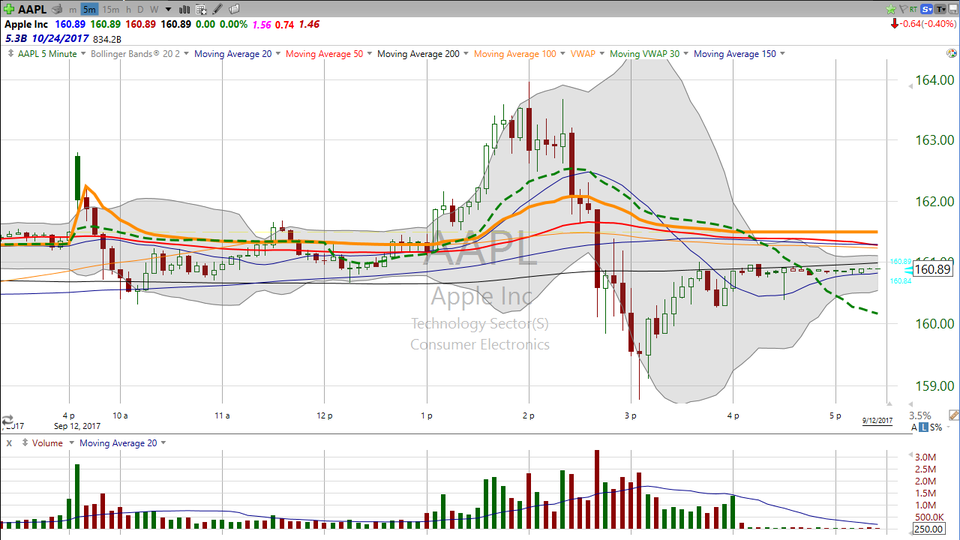Click the AAPL ticker symbol field
This screenshot has width=960, height=540.
click(32, 9)
